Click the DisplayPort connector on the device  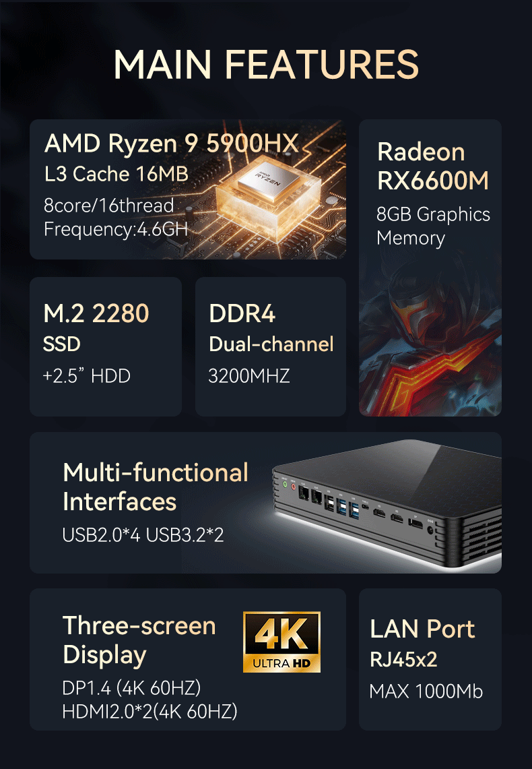pos(415,524)
